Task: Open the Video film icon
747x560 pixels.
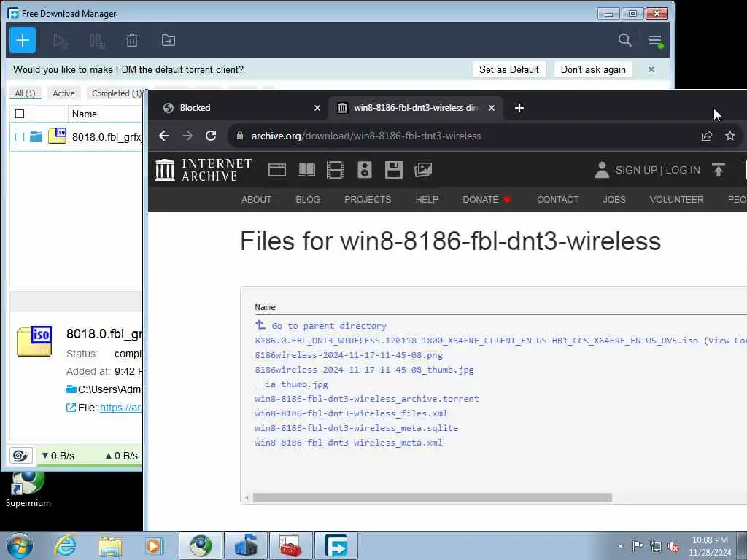Action: pos(336,170)
